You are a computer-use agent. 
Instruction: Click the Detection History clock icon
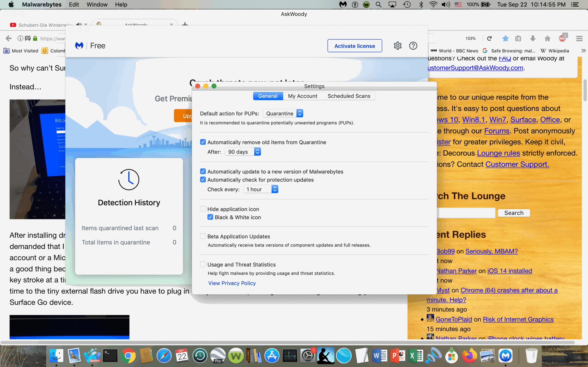click(x=129, y=180)
